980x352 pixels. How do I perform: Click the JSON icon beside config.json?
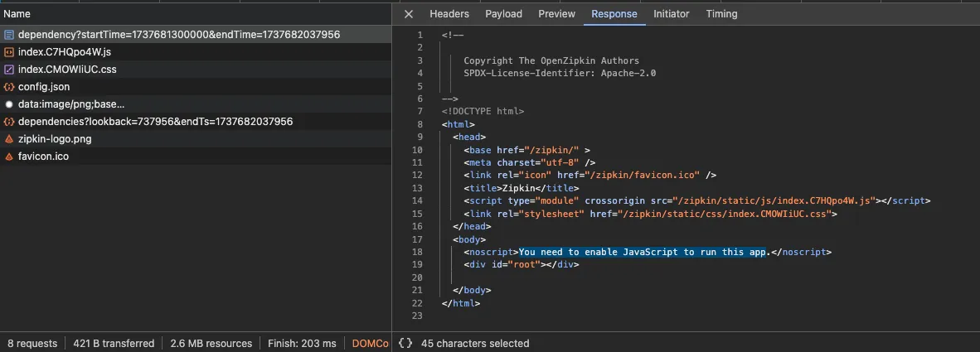[9, 87]
